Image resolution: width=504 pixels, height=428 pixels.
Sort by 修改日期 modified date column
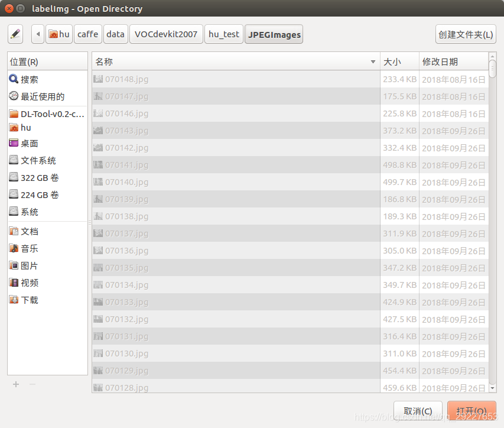coord(454,61)
